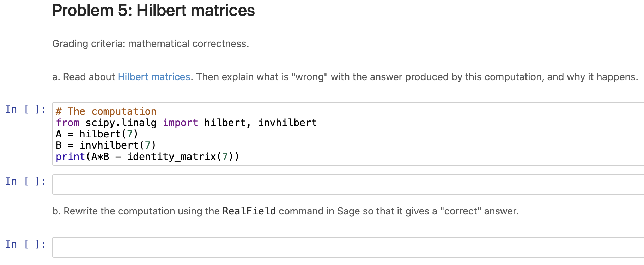Select the second In [ ]: prompt
The image size is (644, 265).
[x=25, y=181]
